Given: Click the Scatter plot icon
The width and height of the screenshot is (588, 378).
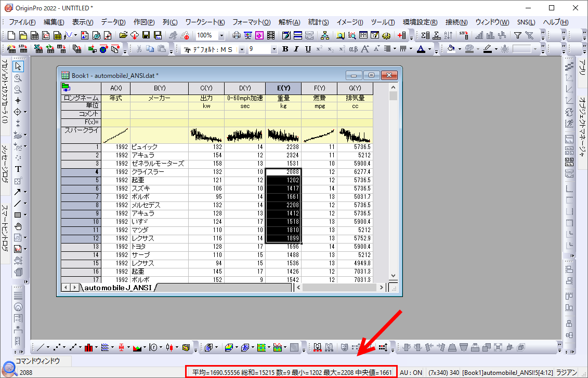Looking at the screenshot, I should 56,348.
